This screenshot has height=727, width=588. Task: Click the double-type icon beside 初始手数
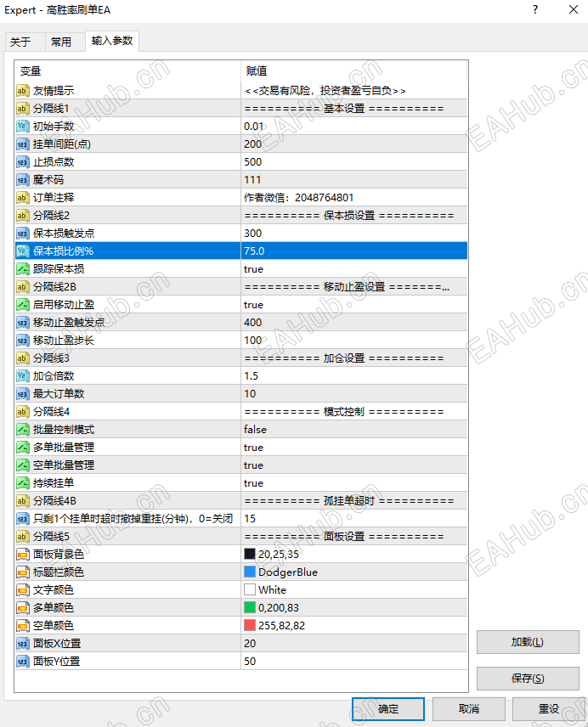pos(22,126)
